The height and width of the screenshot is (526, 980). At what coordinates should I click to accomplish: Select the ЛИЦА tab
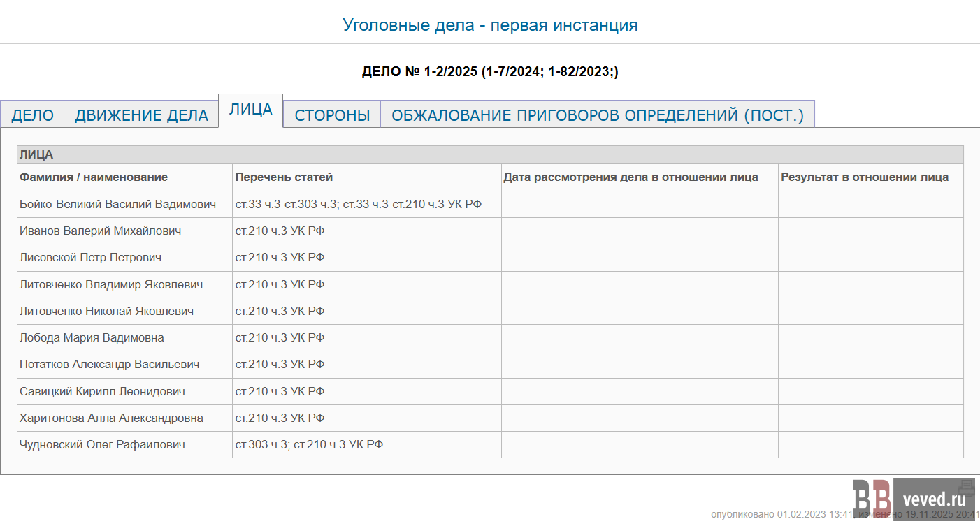click(250, 110)
